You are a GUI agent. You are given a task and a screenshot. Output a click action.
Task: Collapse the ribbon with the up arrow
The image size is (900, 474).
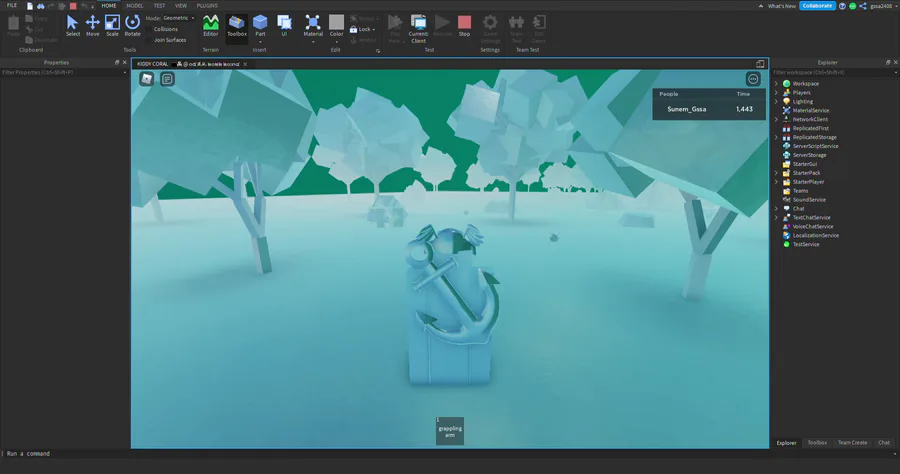pos(761,6)
